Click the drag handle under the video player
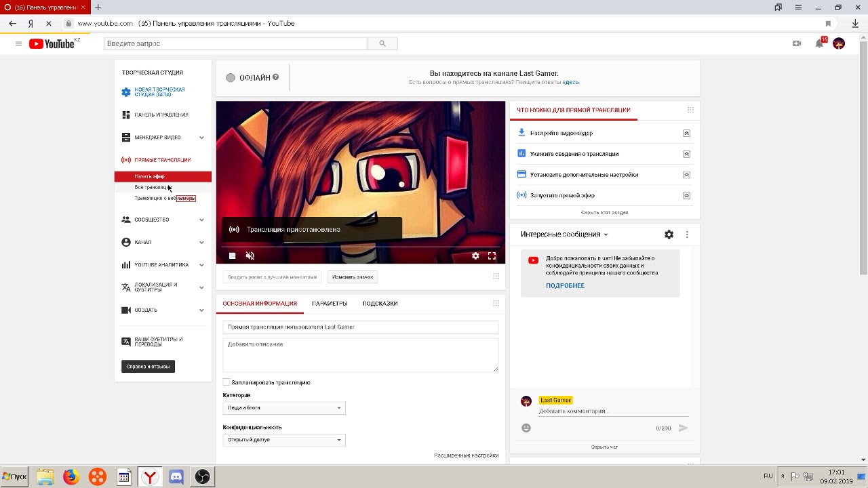The width and height of the screenshot is (868, 488). coord(496,277)
